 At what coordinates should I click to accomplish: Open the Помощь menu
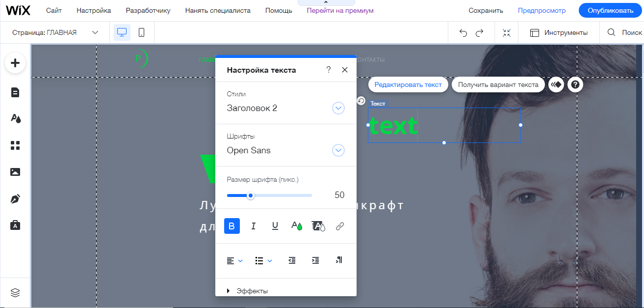click(x=279, y=10)
